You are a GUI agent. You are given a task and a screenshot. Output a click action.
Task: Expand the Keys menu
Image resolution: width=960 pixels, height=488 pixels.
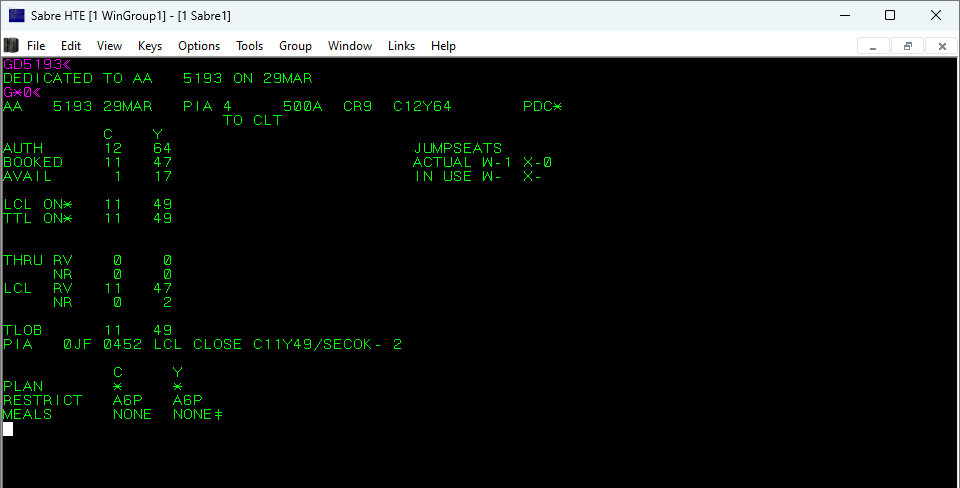click(x=150, y=46)
